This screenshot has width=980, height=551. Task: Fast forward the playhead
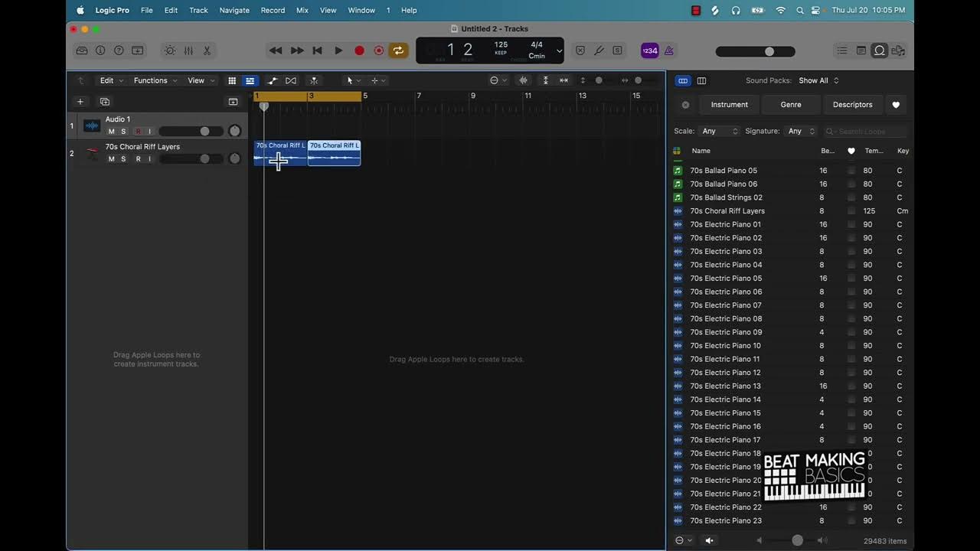point(297,51)
